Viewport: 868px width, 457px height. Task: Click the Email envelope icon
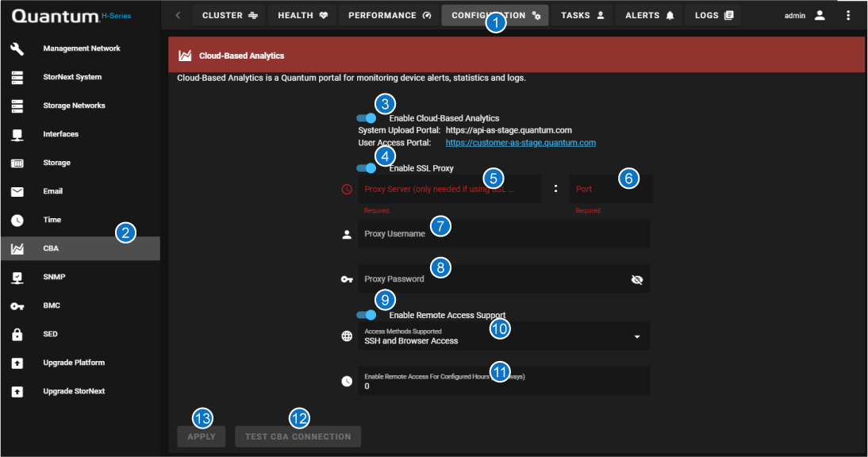(x=17, y=191)
